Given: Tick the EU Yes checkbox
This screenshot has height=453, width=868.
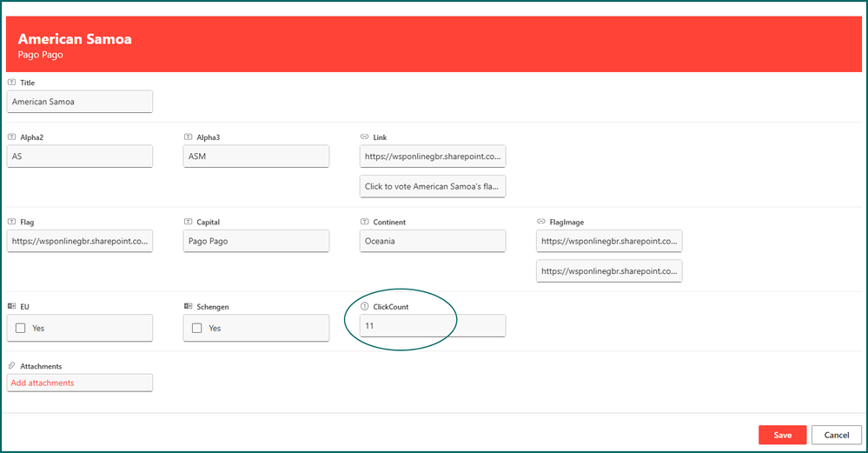Looking at the screenshot, I should [21, 328].
